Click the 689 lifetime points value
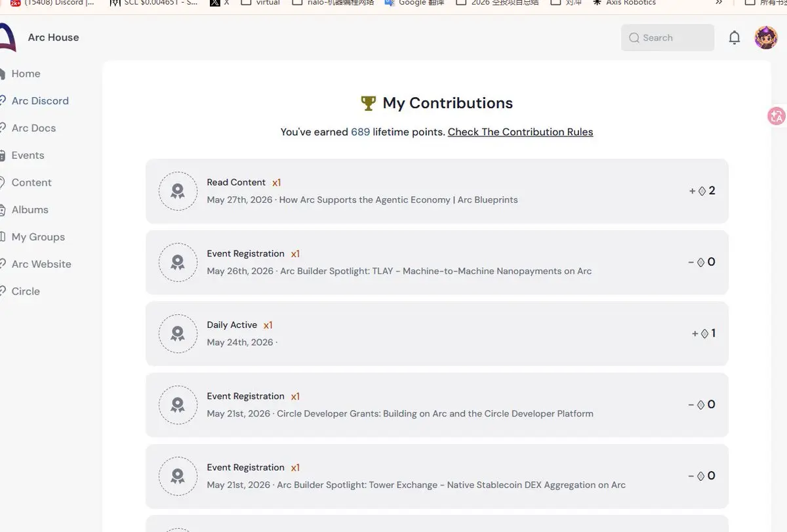787x532 pixels. [360, 132]
